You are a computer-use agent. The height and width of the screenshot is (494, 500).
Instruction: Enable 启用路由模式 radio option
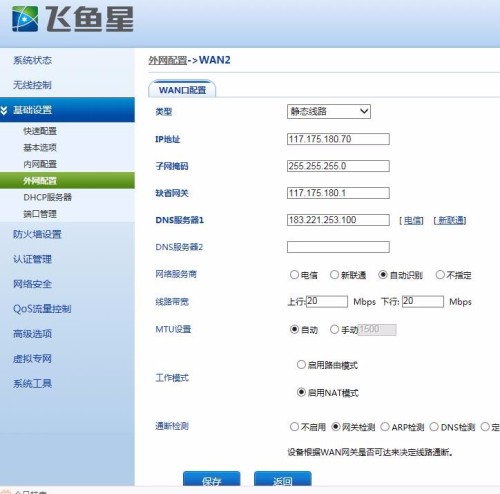click(301, 365)
